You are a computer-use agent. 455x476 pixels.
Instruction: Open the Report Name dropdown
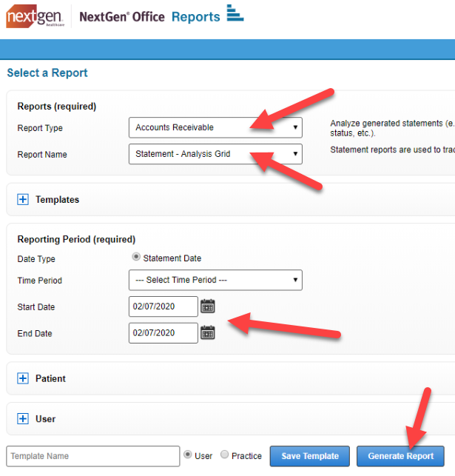tap(215, 155)
